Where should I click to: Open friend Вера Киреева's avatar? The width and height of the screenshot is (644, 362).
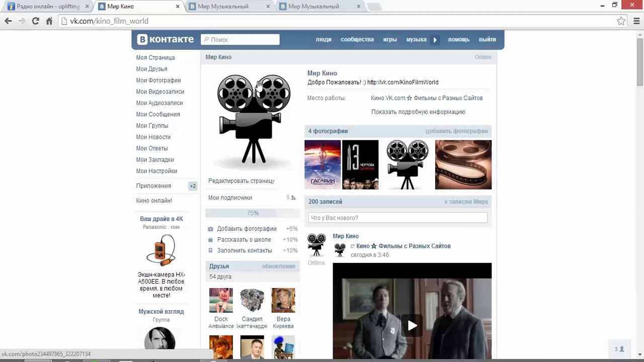(283, 301)
